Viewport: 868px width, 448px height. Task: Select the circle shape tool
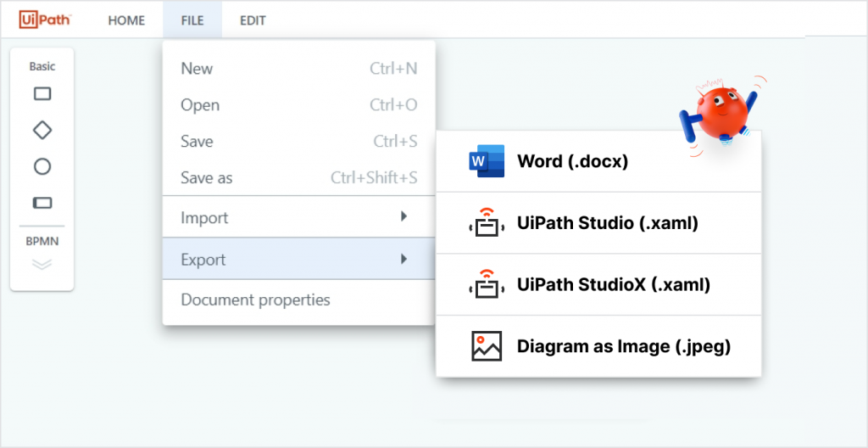pos(42,166)
